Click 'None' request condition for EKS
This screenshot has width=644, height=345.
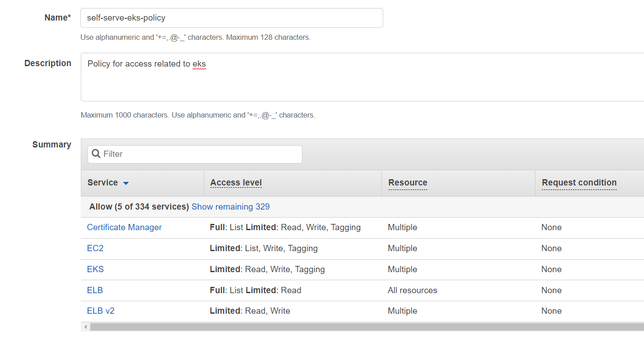(x=552, y=269)
